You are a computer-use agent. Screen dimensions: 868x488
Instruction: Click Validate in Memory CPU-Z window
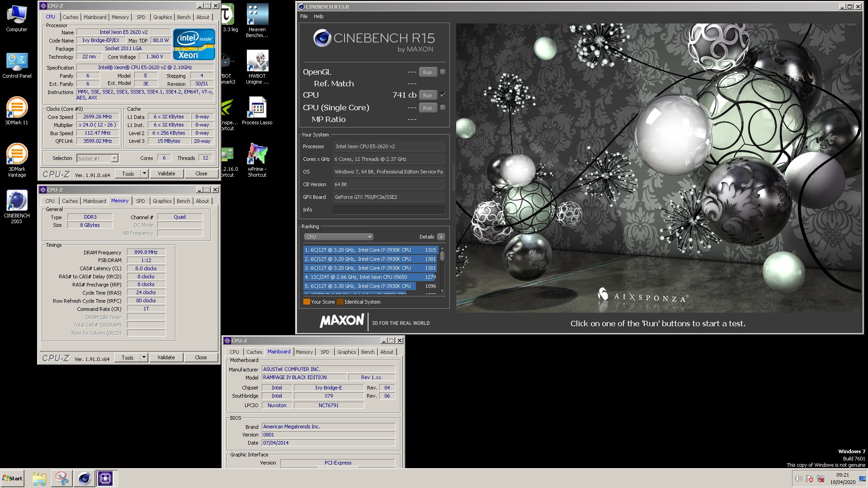click(166, 357)
